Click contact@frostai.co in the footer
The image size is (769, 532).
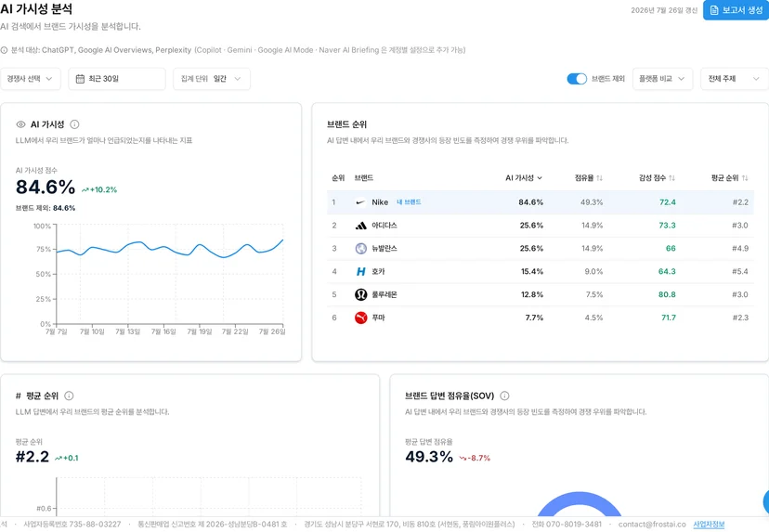pyautogui.click(x=652, y=525)
